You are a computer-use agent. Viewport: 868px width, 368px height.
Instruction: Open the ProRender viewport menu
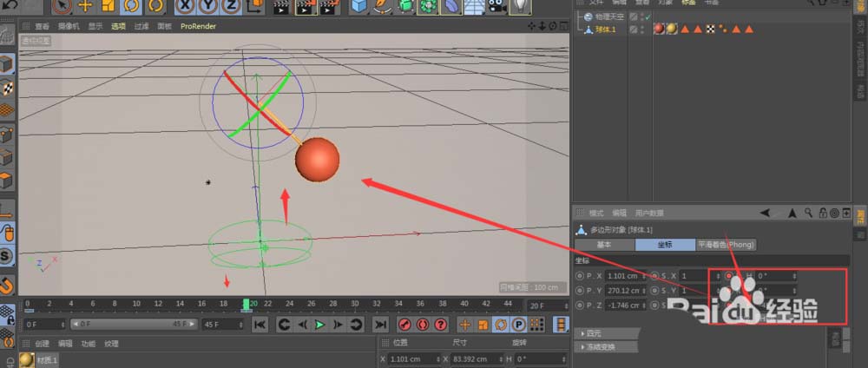[x=198, y=26]
